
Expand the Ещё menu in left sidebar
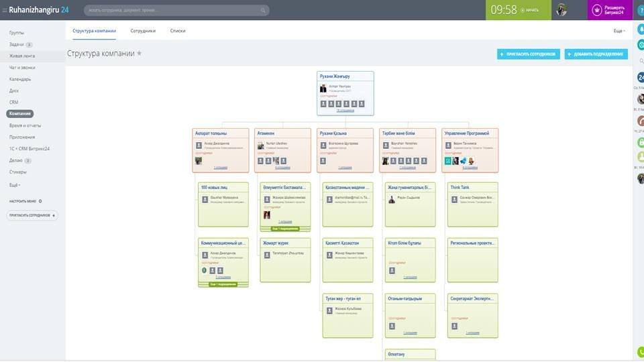(15, 184)
